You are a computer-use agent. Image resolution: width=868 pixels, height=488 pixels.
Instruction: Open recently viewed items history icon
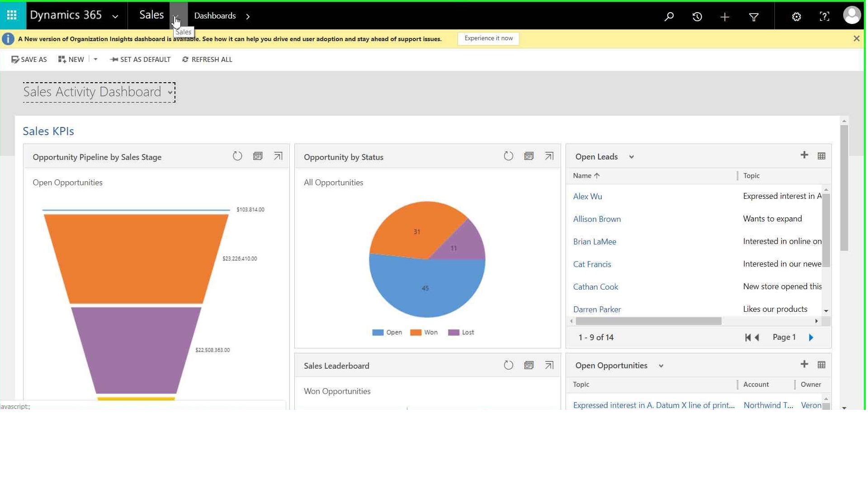[x=697, y=17]
